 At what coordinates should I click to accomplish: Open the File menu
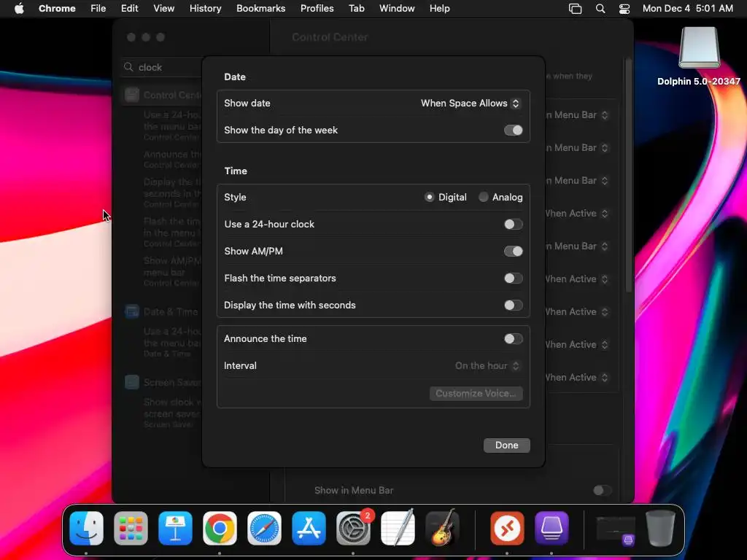(98, 8)
